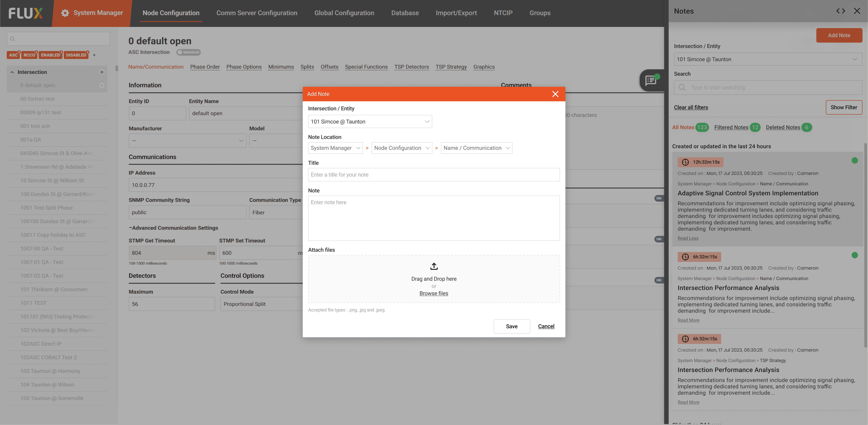Screen dimensions: 868x425
Task: Click the upload arrow icon in Attach files
Action: click(434, 266)
